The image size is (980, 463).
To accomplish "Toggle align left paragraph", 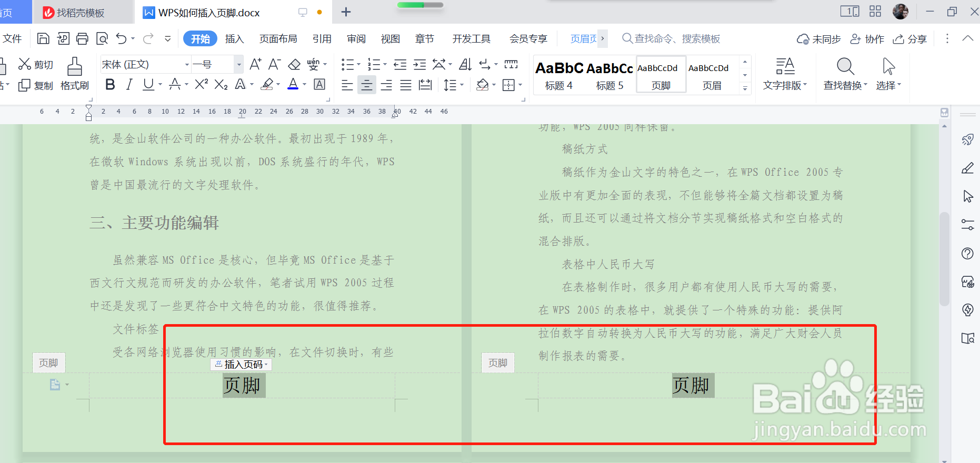I will click(x=347, y=85).
